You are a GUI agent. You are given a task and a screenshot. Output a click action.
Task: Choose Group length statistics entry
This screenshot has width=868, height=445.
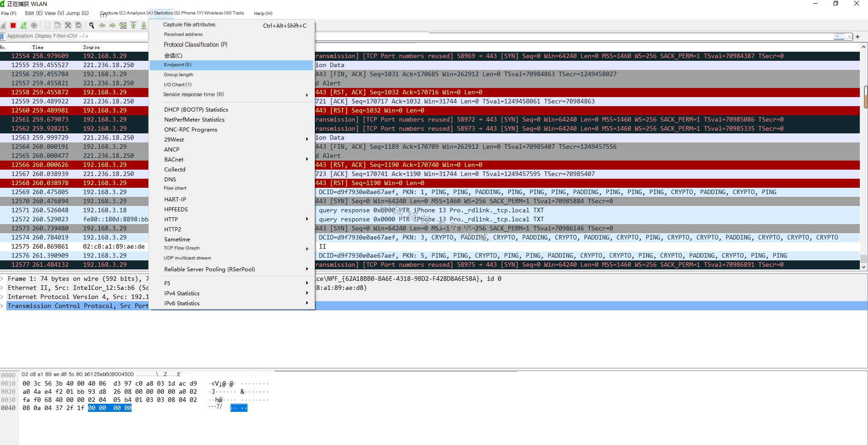(x=232, y=75)
